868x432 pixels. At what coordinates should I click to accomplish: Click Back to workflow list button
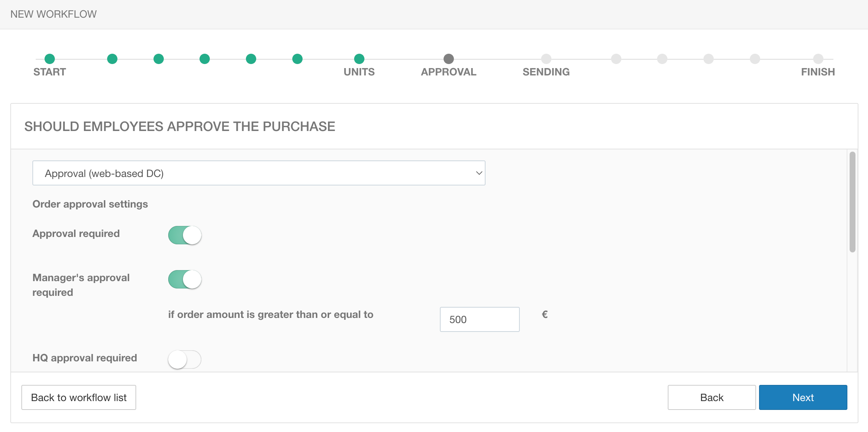coord(79,397)
